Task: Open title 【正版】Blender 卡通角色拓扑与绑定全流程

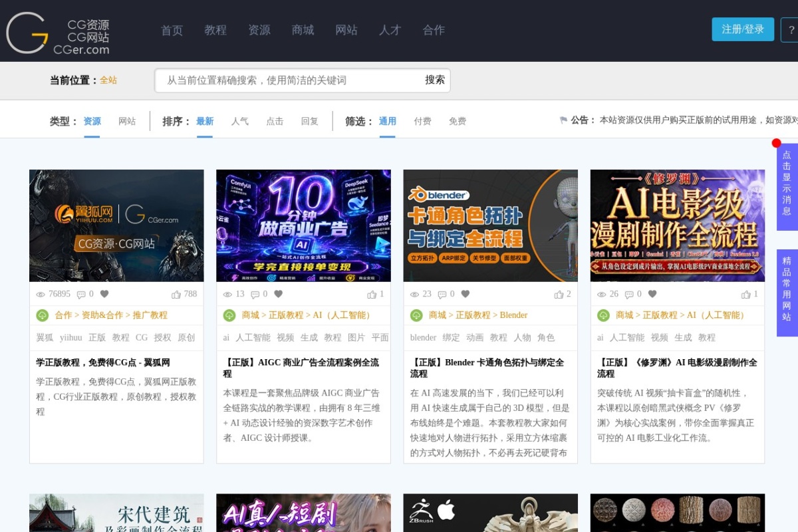Action: coord(487,368)
